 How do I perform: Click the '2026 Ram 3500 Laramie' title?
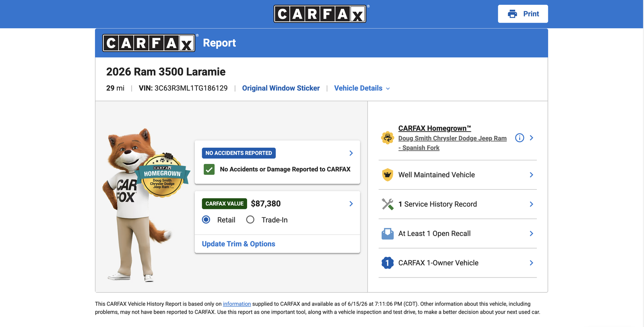click(x=166, y=72)
